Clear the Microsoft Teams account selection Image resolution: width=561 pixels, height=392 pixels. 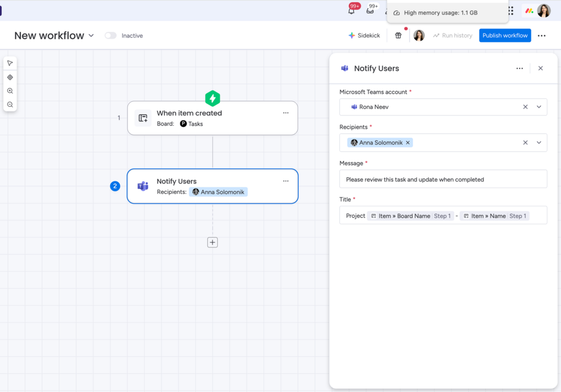click(525, 107)
